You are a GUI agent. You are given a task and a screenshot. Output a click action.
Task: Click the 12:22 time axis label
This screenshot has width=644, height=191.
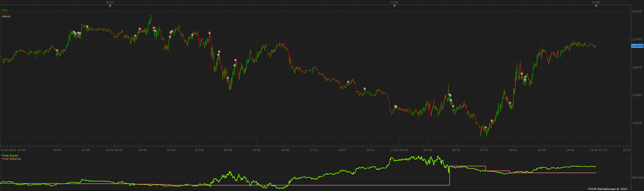(256, 150)
